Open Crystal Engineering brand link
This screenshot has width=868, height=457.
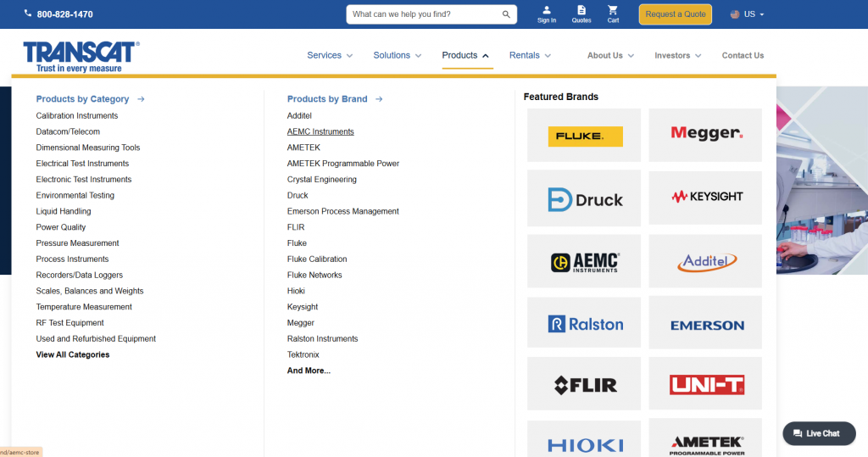tap(321, 180)
